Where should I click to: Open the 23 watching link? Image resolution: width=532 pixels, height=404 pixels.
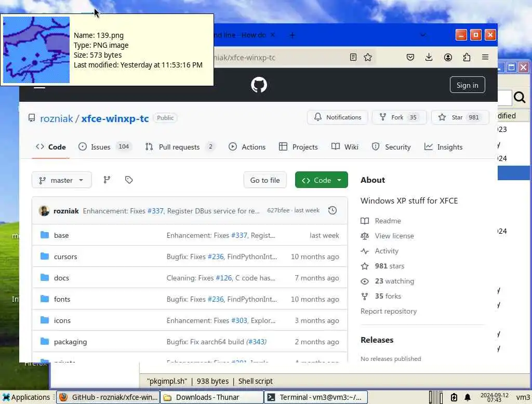(x=388, y=281)
